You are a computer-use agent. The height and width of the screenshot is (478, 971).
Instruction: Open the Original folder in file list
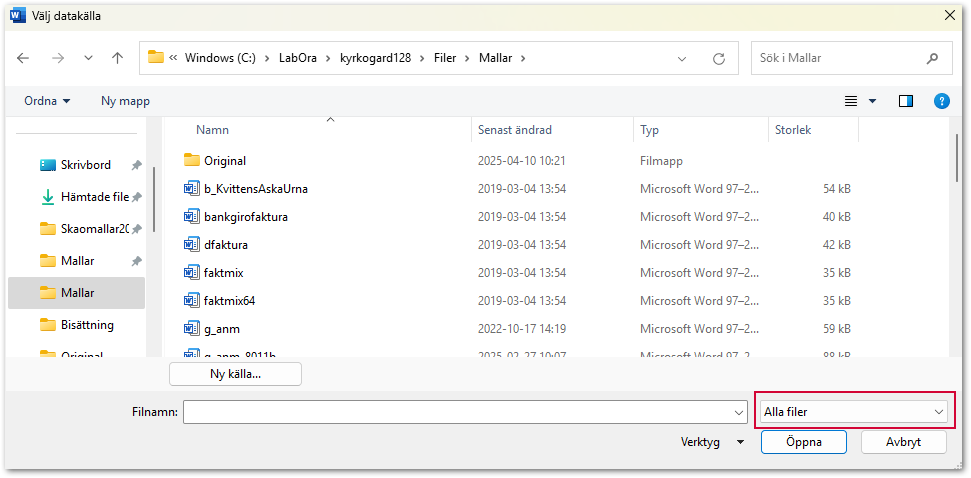(x=224, y=160)
